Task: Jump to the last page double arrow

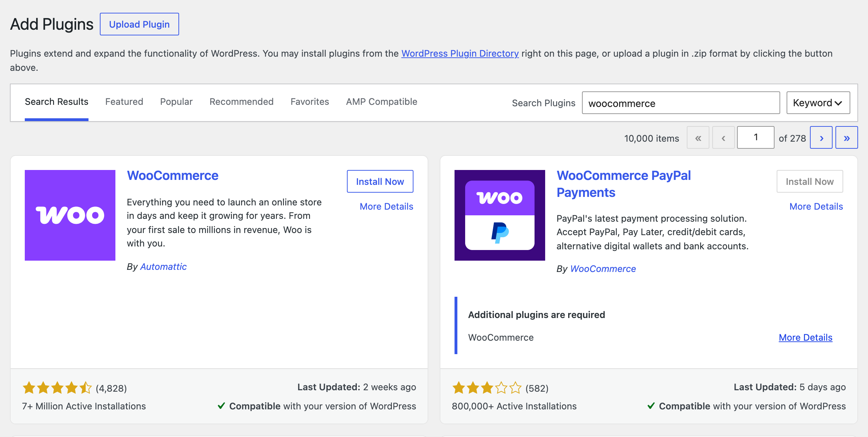Action: (847, 137)
